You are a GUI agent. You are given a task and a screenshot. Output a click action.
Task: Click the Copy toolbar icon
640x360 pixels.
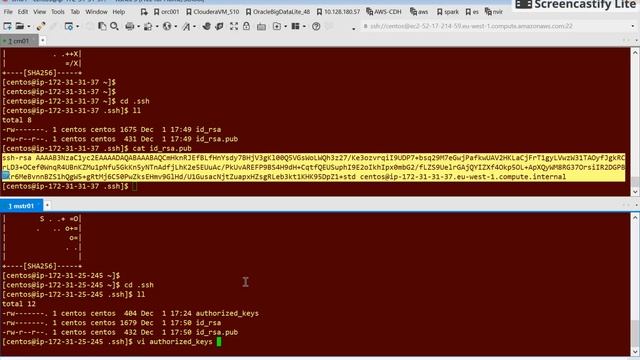coord(102,26)
